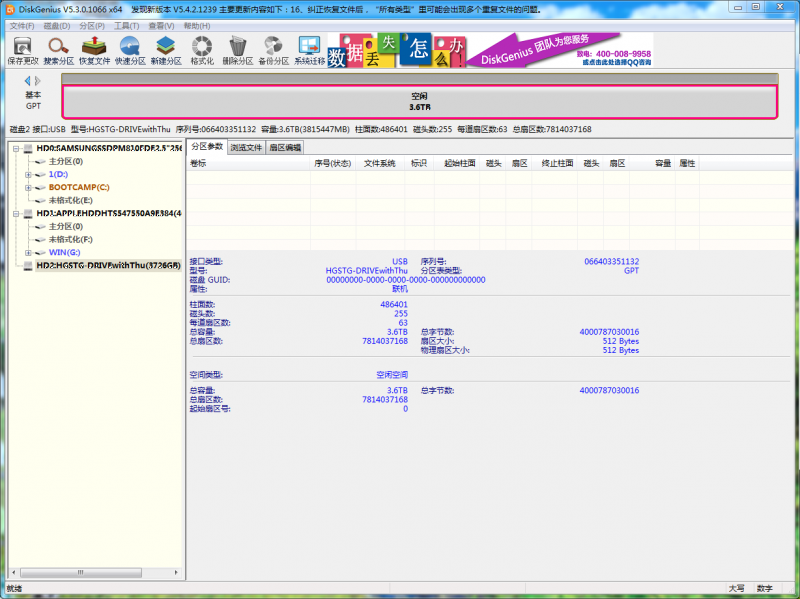Select 未格式化(E:) partition in tree
Screen dimensions: 800x599
click(x=70, y=201)
